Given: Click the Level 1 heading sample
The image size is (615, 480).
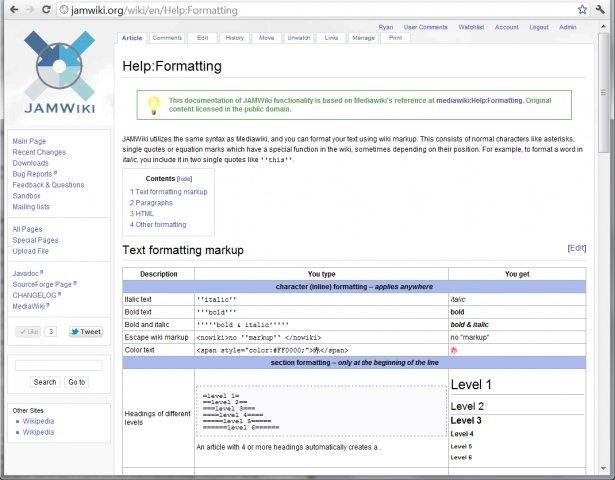Looking at the screenshot, I should (x=471, y=385).
